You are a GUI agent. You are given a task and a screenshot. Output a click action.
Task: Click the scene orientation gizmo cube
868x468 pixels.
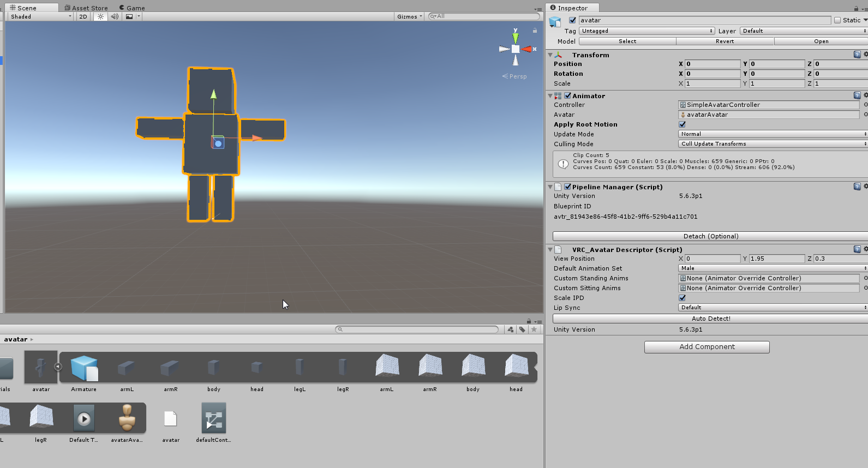tap(516, 49)
